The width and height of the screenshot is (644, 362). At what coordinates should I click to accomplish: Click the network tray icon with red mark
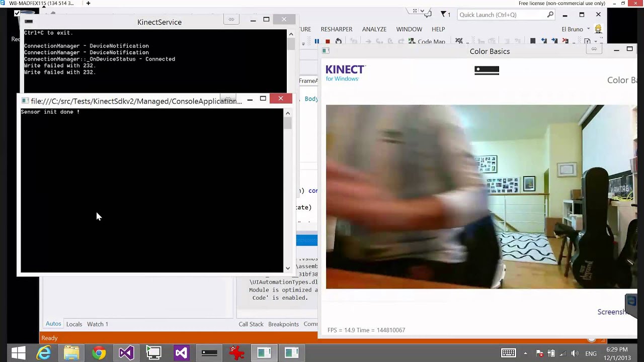pyautogui.click(x=539, y=353)
